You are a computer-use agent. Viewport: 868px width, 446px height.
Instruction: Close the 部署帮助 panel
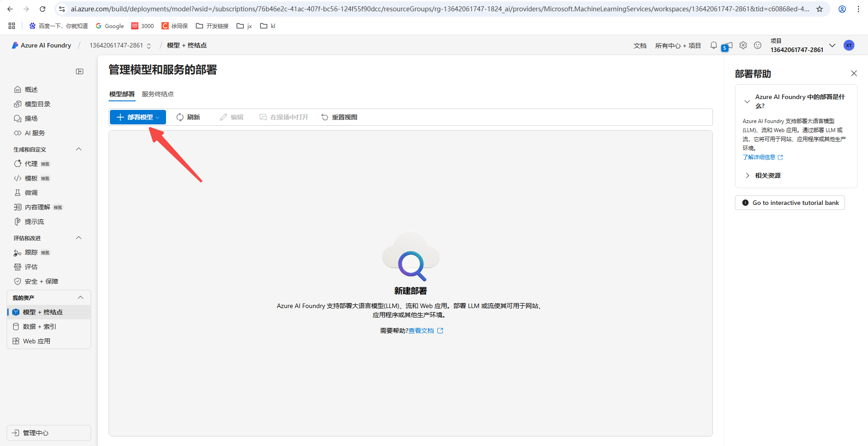click(854, 73)
